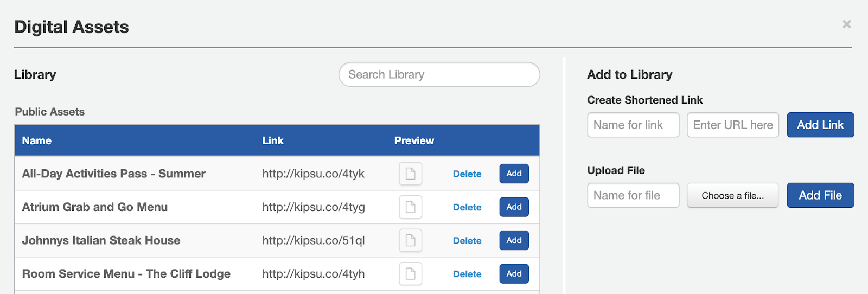Click preview document icon for Johnnys Italian Steak House
Screen dimensions: 868x294
coord(411,240)
